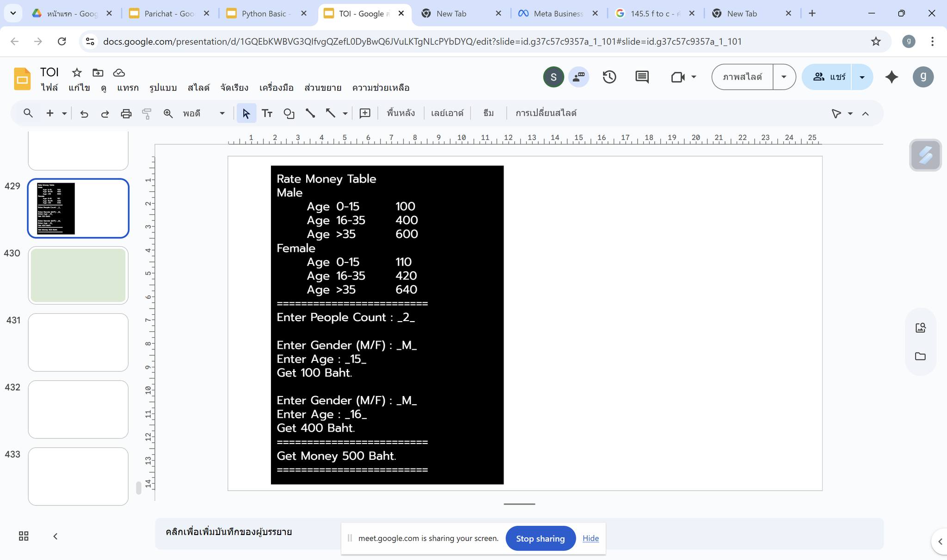Select the paint format tool

(x=147, y=114)
